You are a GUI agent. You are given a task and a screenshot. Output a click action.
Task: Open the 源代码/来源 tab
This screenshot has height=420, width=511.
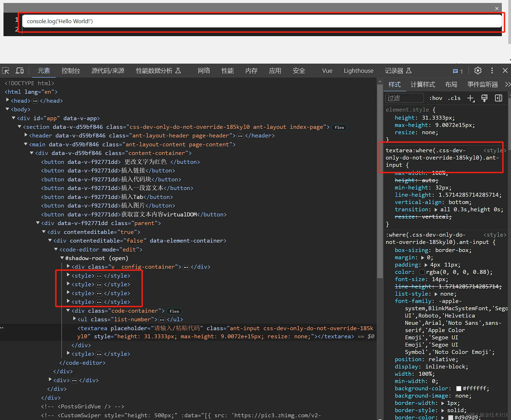[x=108, y=71]
